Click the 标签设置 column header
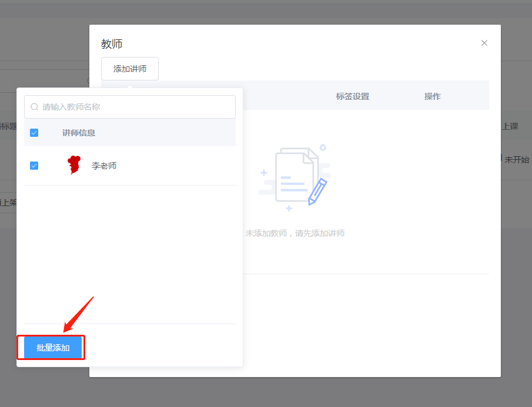This screenshot has height=407, width=532. [x=353, y=96]
